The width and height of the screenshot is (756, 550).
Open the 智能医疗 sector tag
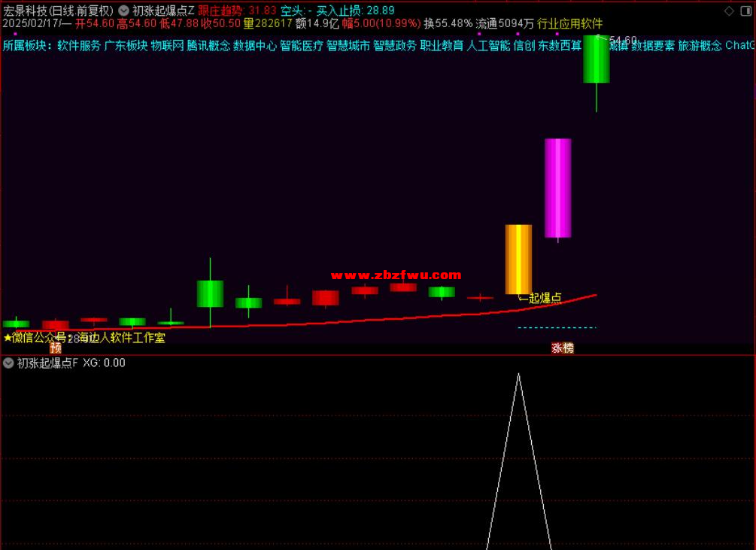click(x=302, y=46)
